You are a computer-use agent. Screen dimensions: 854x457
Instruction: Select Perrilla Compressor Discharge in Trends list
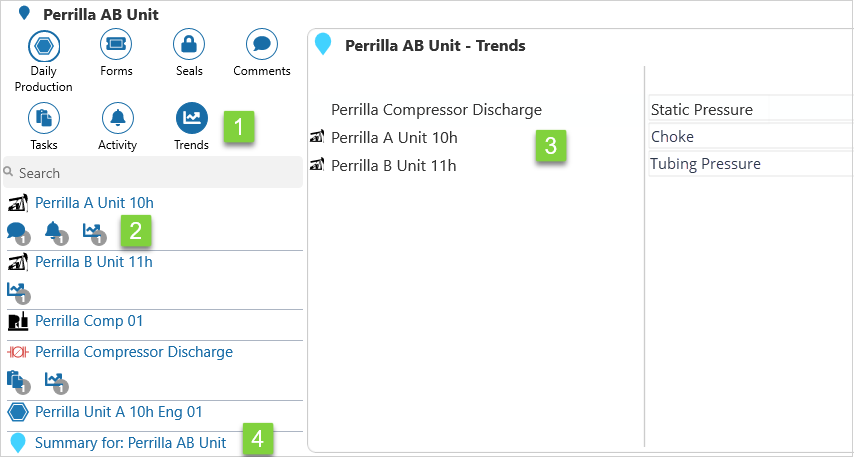tap(436, 110)
